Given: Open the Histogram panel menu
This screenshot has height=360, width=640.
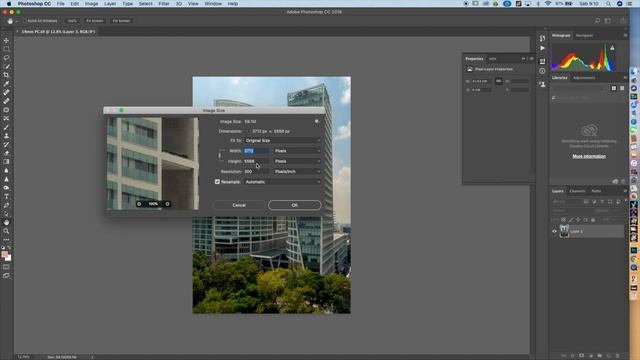Looking at the screenshot, I should click(x=625, y=36).
